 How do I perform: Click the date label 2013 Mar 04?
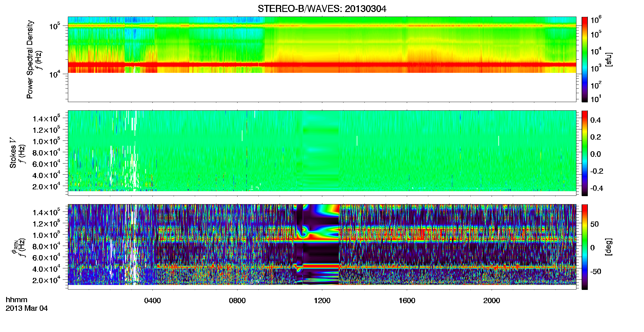[x=27, y=308]
